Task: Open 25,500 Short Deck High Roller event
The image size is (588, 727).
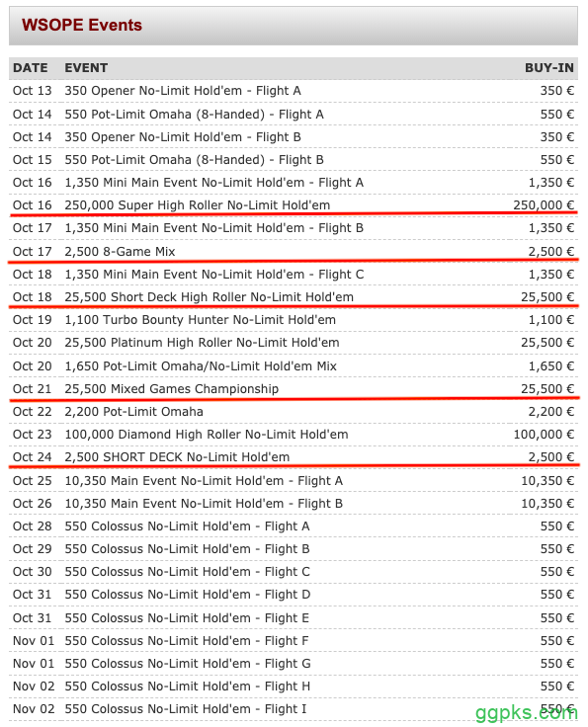Action: click(209, 296)
